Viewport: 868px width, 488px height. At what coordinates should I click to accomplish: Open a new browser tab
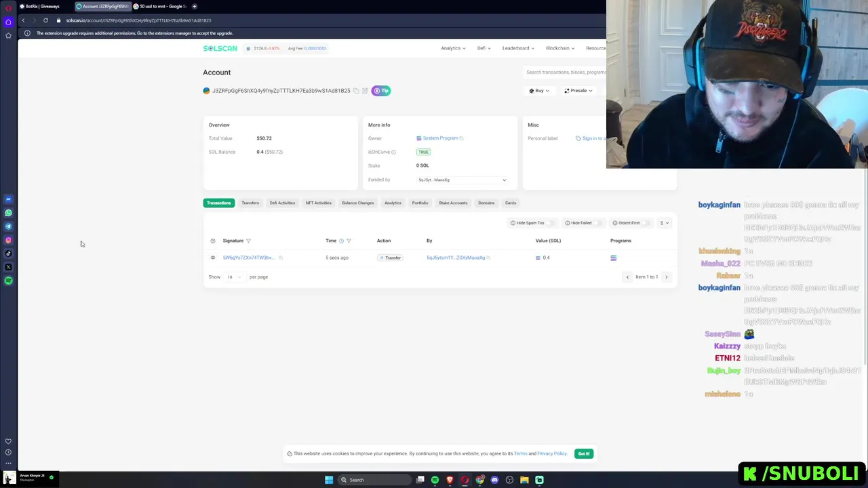pyautogui.click(x=195, y=6)
